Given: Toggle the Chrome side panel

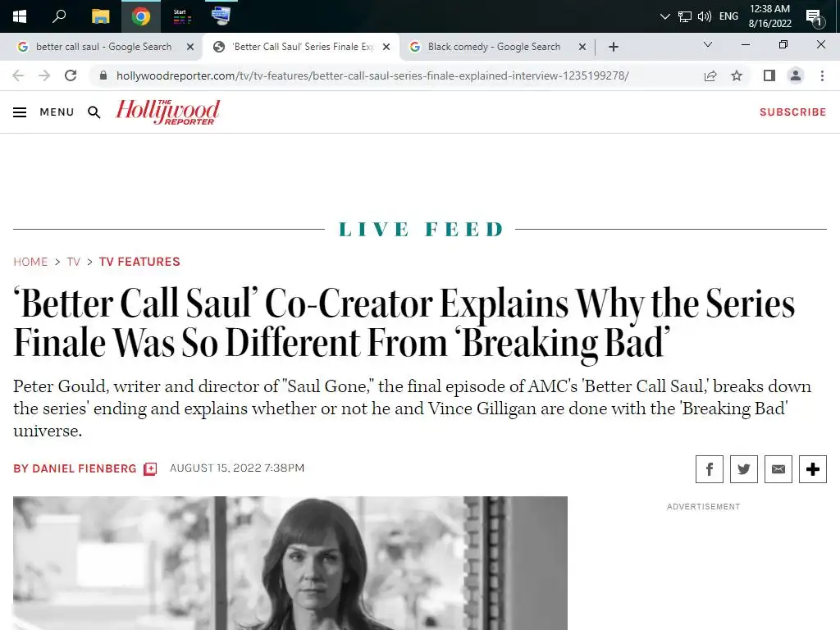Looking at the screenshot, I should pyautogui.click(x=769, y=75).
